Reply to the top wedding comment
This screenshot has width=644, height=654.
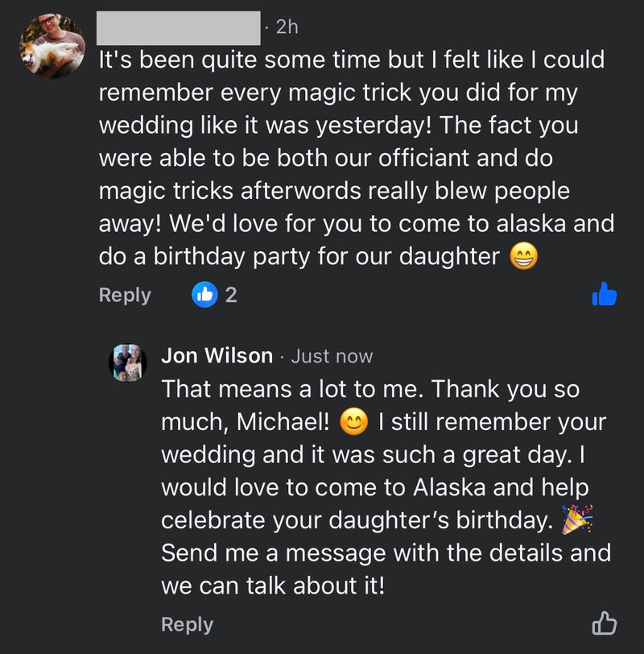coord(125,295)
